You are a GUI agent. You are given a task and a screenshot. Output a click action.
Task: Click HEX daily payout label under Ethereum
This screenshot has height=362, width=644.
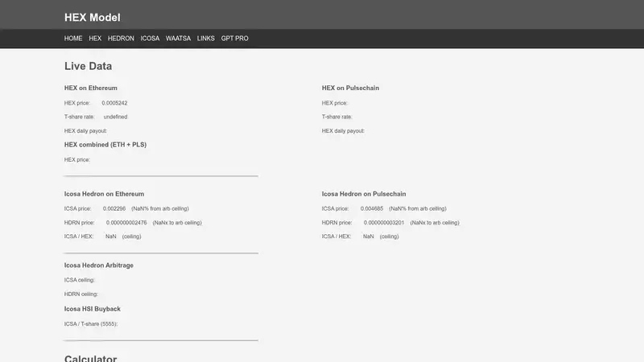click(x=85, y=131)
